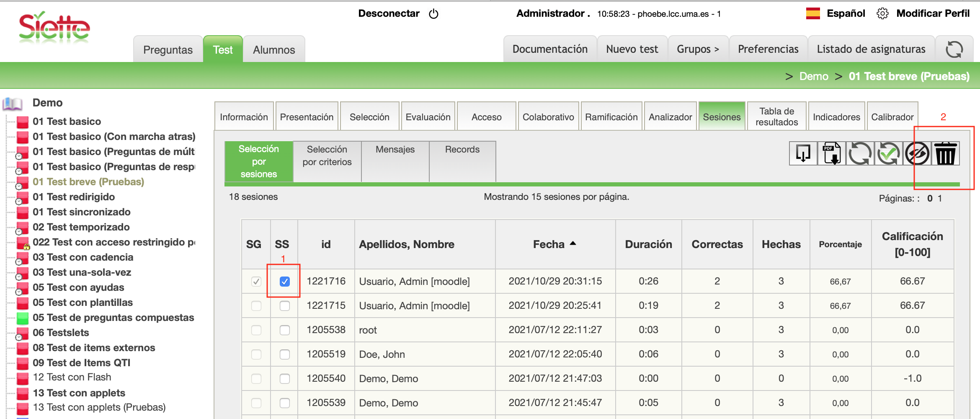Click the Demo breadcrumb link
980x419 pixels.
[x=813, y=76]
